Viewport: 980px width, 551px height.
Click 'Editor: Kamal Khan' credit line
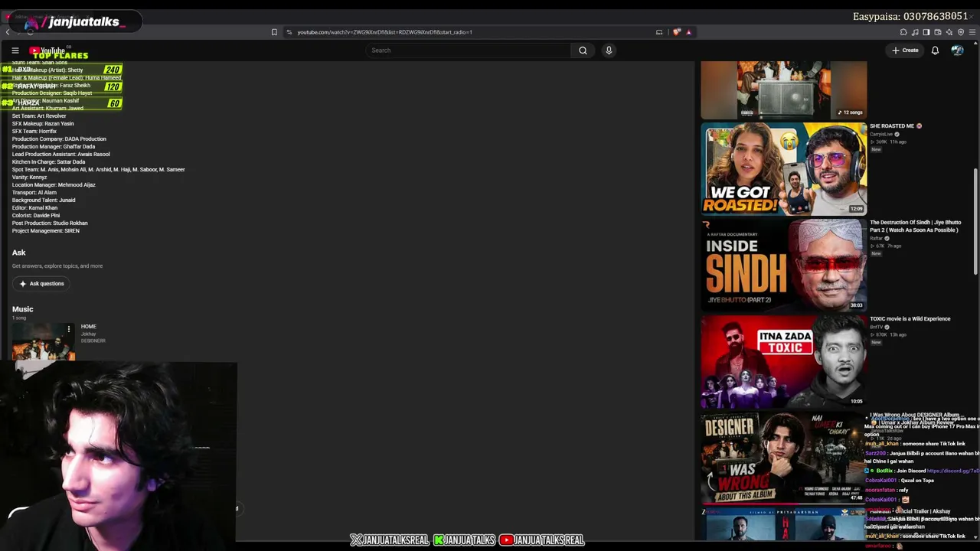point(34,208)
